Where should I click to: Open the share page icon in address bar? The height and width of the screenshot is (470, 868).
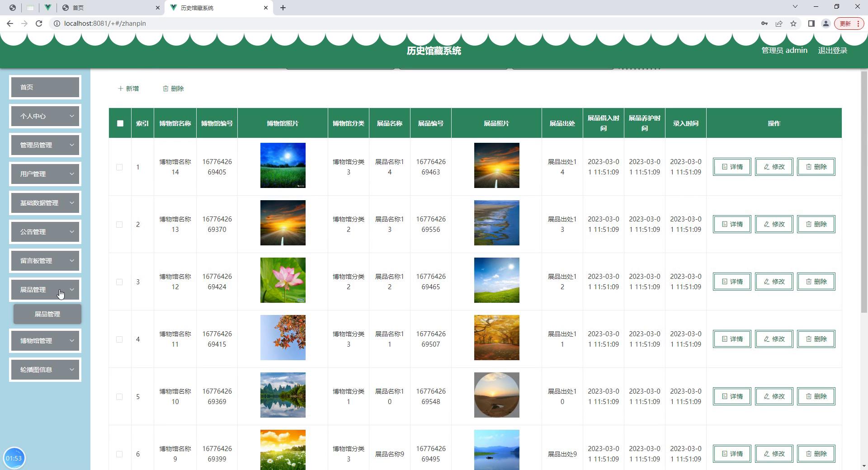click(x=779, y=23)
